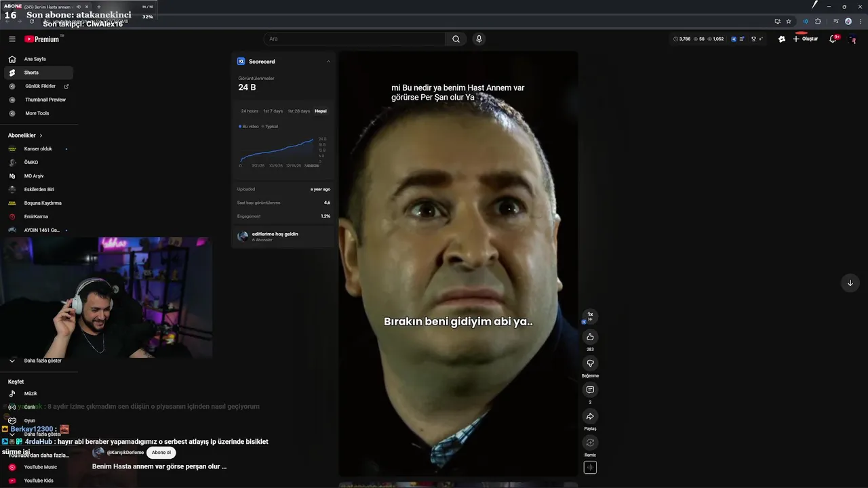Reload the page in browser
Image resolution: width=868 pixels, height=488 pixels.
coord(31,21)
